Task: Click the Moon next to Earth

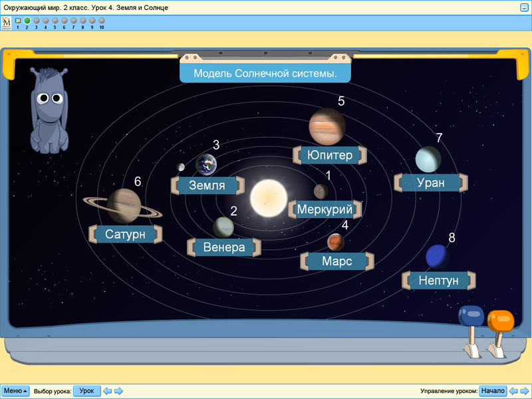Action: coord(180,167)
